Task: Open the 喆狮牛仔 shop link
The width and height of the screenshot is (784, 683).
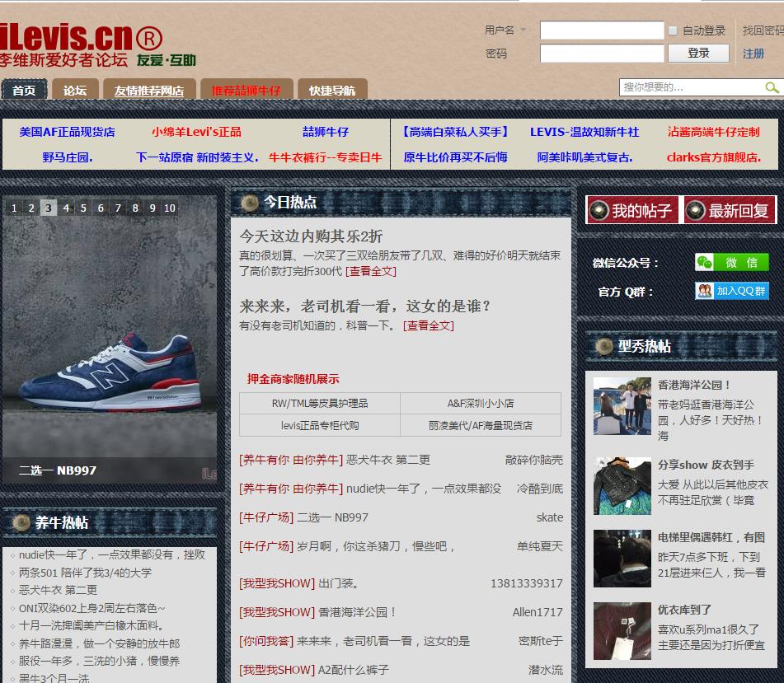Action: pyautogui.click(x=326, y=132)
